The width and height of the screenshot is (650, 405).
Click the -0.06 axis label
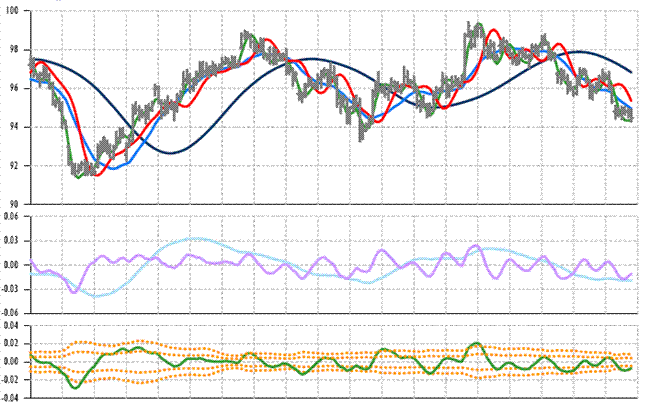coord(10,313)
